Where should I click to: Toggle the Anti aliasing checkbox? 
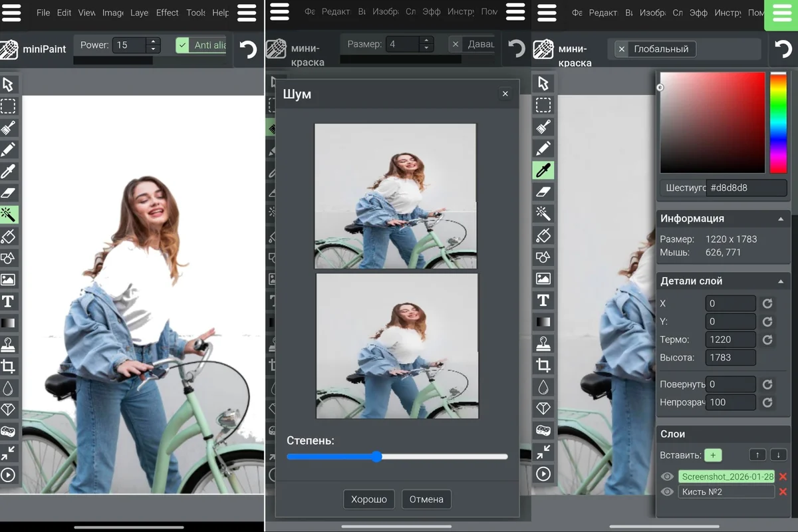(183, 45)
